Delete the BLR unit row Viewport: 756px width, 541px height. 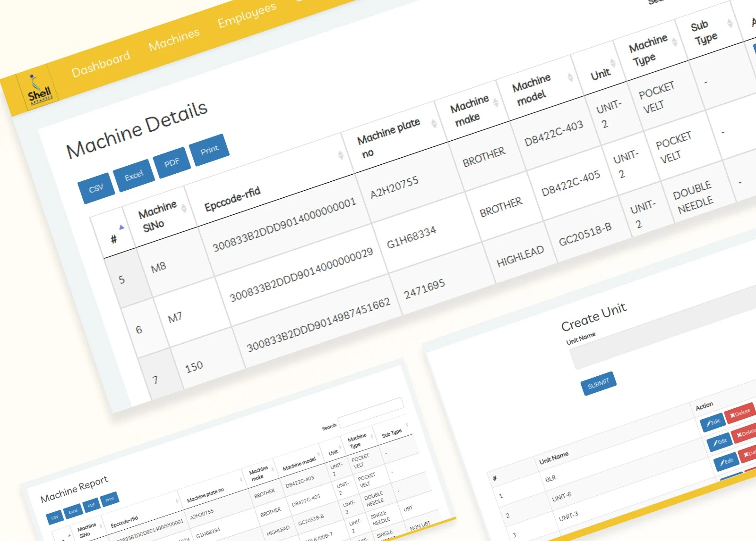click(x=740, y=413)
